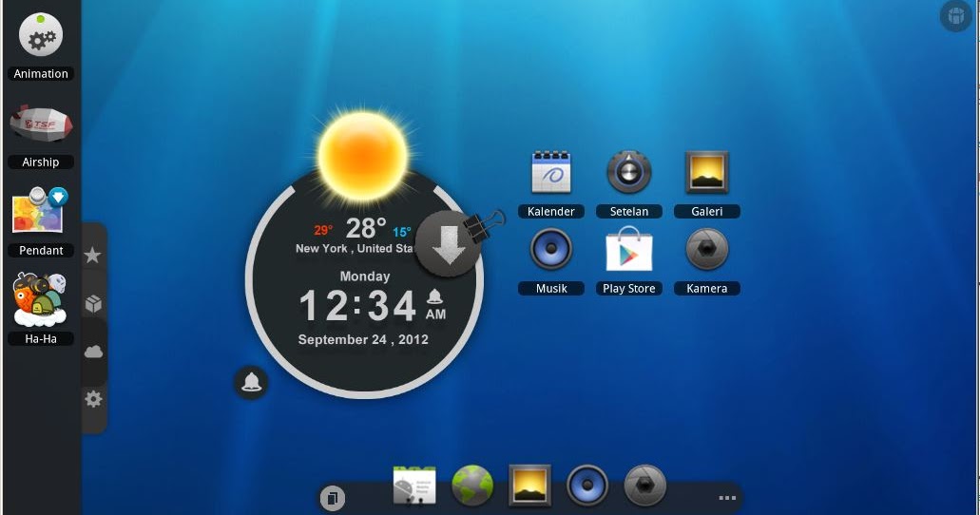Viewport: 980px width, 515px height.
Task: Tap the sun weather icon
Action: click(363, 155)
